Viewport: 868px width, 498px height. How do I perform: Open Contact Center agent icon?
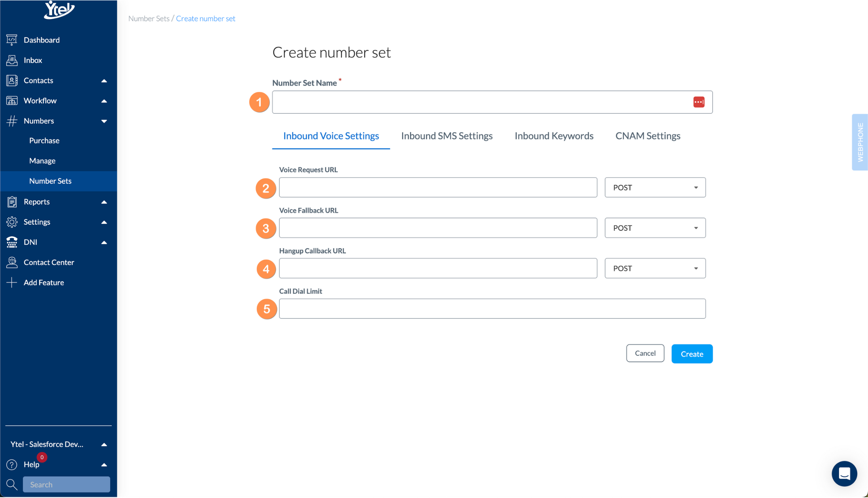pyautogui.click(x=12, y=262)
